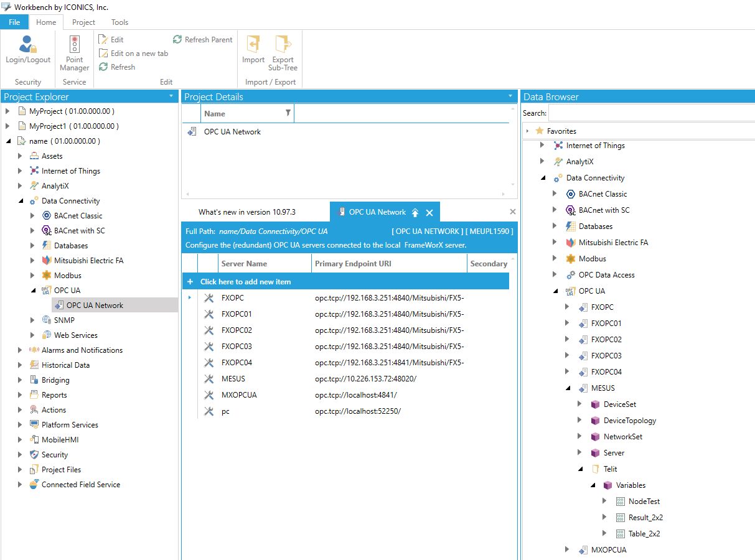This screenshot has height=560, width=755.
Task: Expand the Favorites section in Data Browser
Action: tap(527, 131)
